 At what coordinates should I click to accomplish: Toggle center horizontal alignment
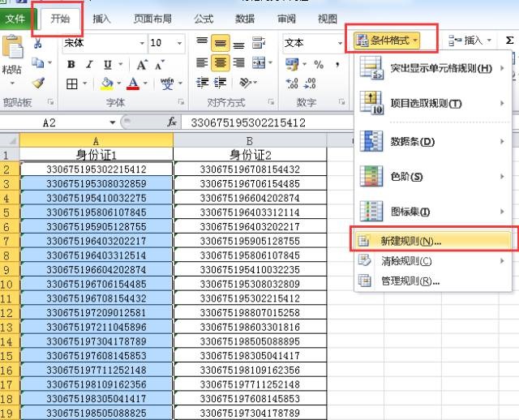(220, 63)
